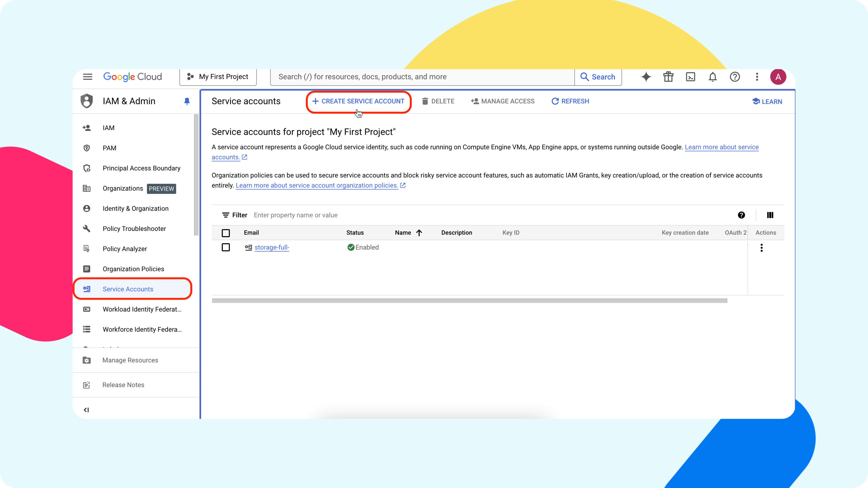This screenshot has width=868, height=488.
Task: Open the filter help icon in table
Action: [x=741, y=215]
